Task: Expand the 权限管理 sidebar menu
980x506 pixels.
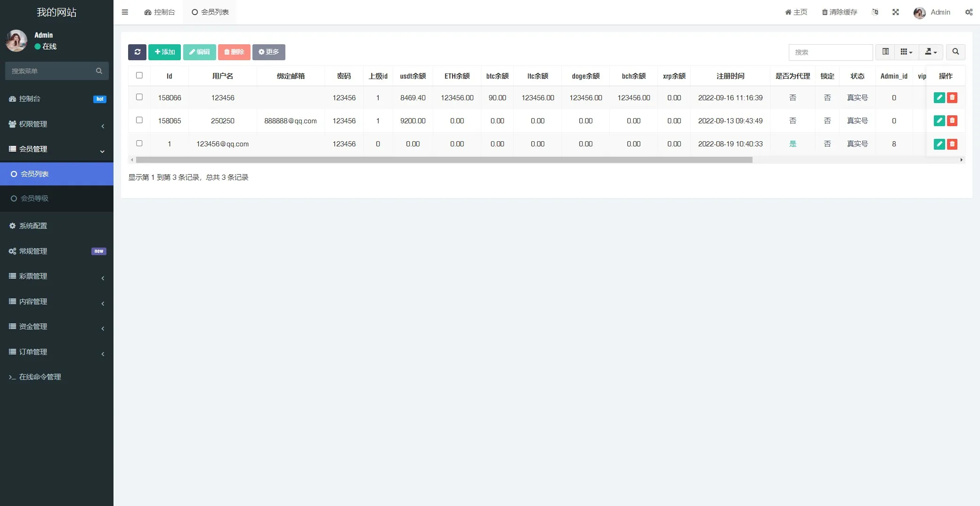Action: [57, 124]
